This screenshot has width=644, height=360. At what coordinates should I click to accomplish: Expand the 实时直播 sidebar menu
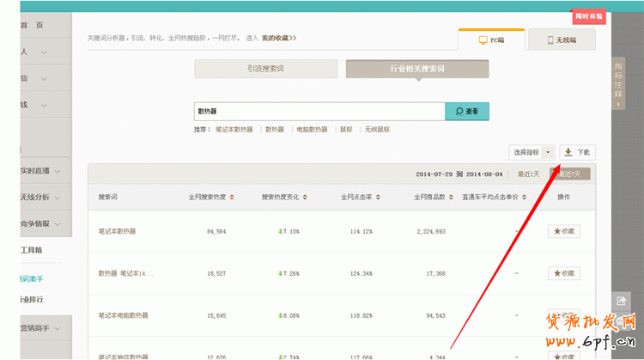(45, 172)
